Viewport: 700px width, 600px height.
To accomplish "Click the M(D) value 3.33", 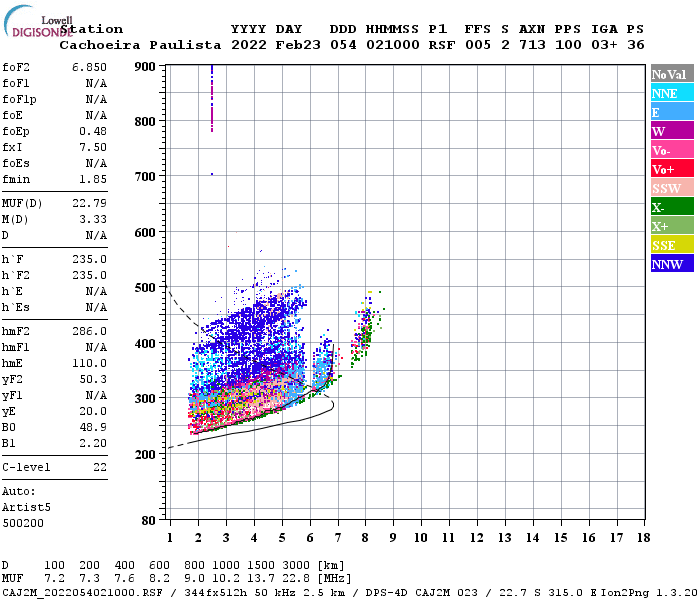I will pyautogui.click(x=93, y=219).
